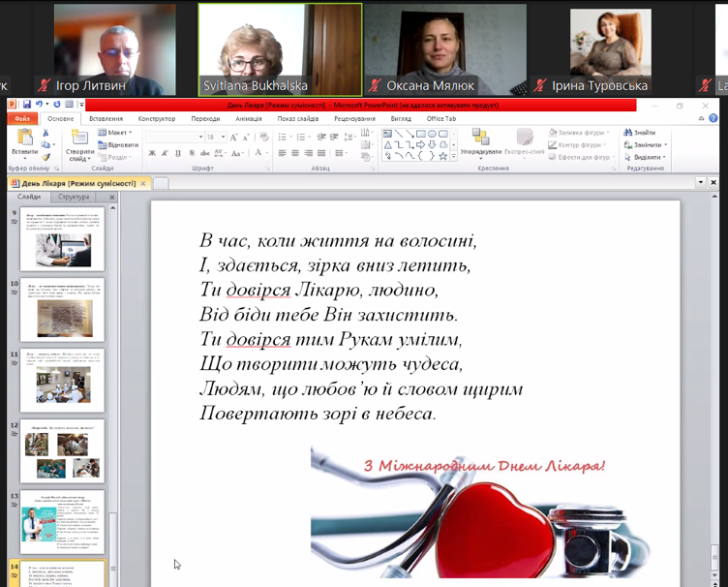Click the Упорядкувати arrange icon
This screenshot has height=587, width=728.
[x=480, y=138]
